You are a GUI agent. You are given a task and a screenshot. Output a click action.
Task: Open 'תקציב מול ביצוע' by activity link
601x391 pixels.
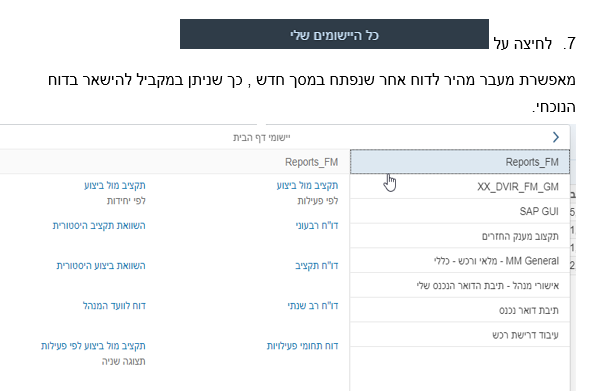point(307,186)
